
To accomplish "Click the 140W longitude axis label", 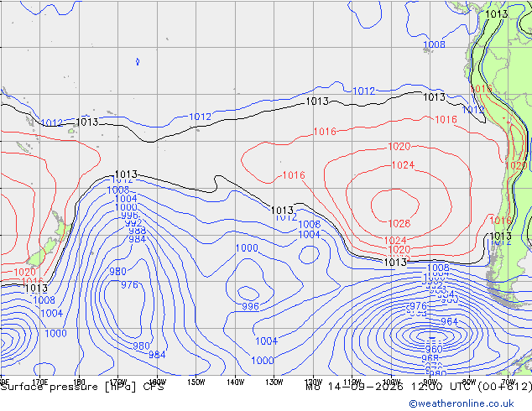I will 235,382.
